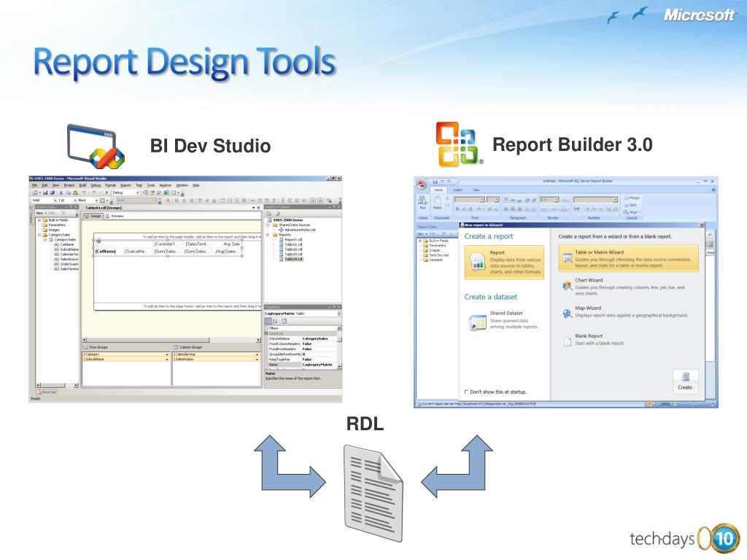Open the Category row group dropdown
This screenshot has width=747, height=560.
tap(167, 354)
